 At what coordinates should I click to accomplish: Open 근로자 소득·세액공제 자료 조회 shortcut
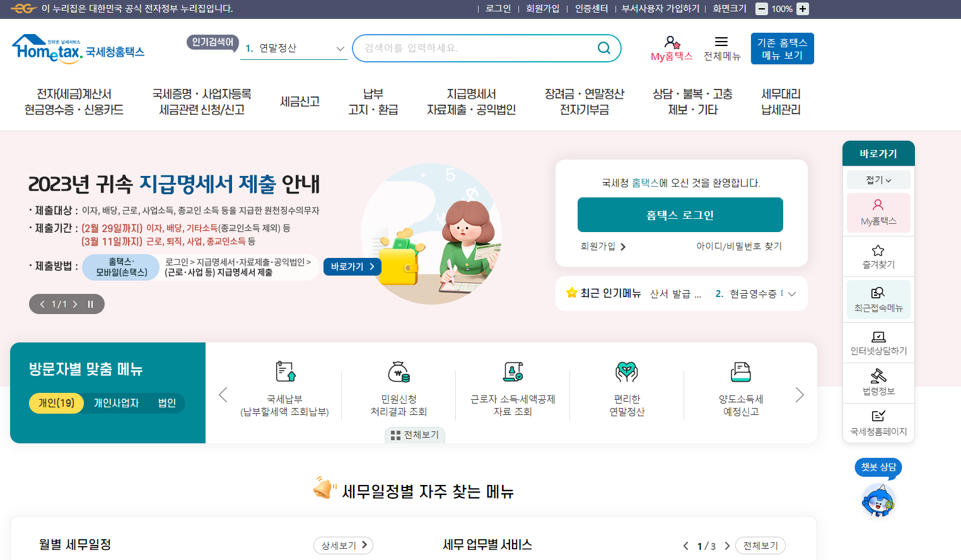[513, 388]
